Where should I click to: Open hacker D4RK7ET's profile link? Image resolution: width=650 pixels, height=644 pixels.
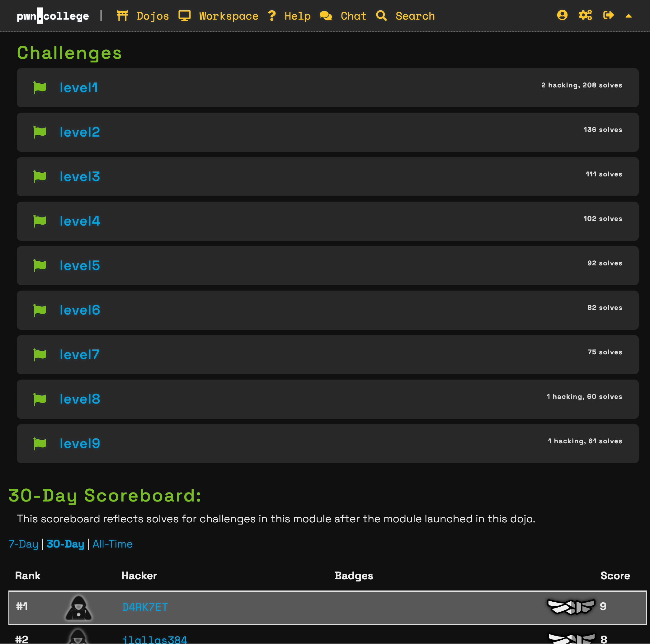[145, 607]
